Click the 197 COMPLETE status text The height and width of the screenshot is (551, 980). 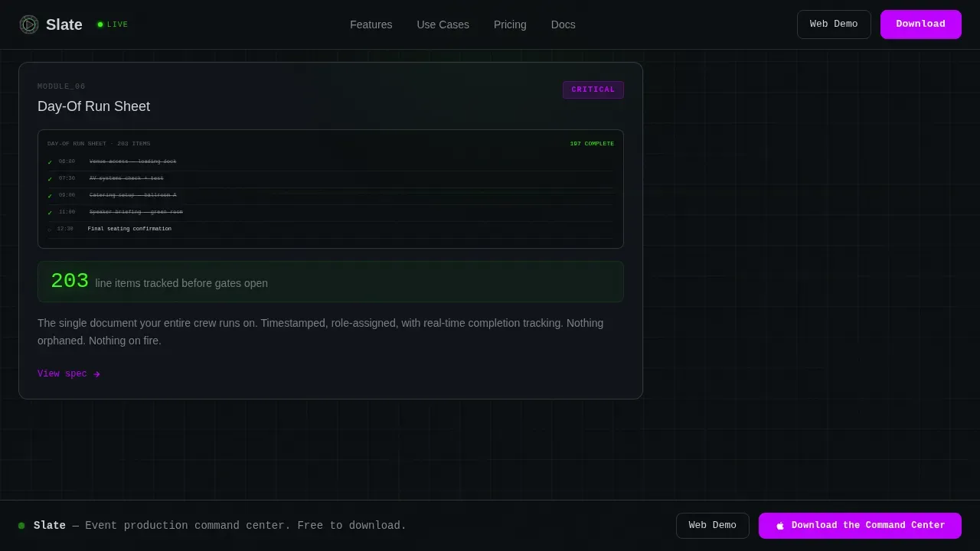592,144
